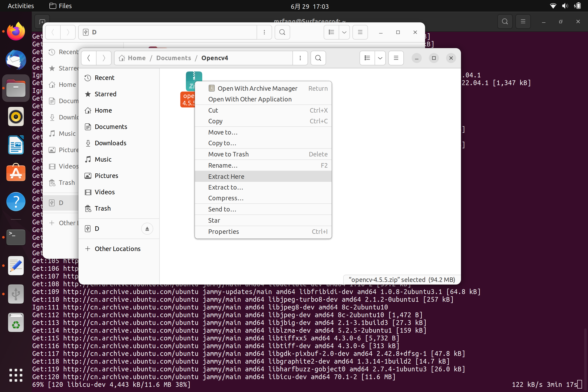This screenshot has height=392, width=588.
Task: Open Downloads in front Files sidebar
Action: (119, 143)
